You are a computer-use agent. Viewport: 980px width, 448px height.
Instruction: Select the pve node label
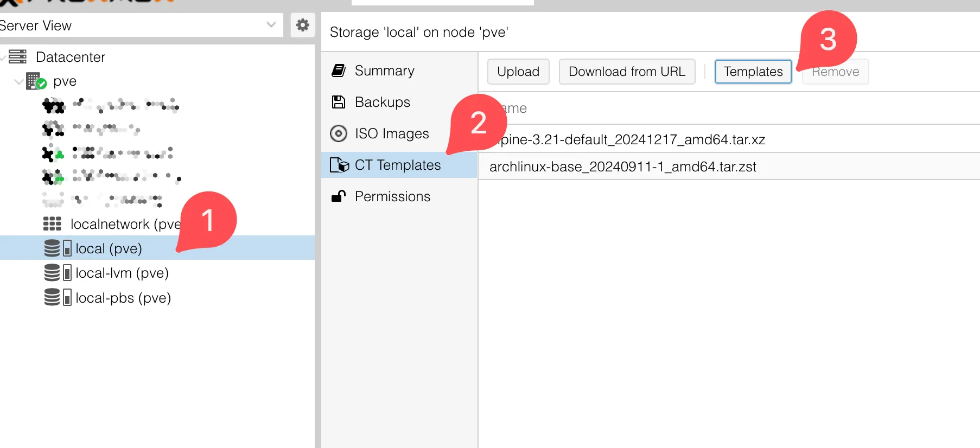[65, 81]
